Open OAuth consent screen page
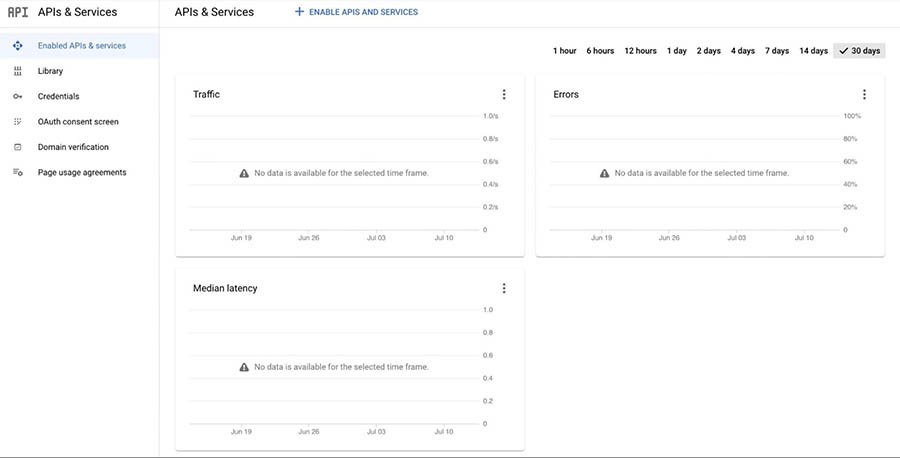This screenshot has width=900, height=458. (x=78, y=122)
